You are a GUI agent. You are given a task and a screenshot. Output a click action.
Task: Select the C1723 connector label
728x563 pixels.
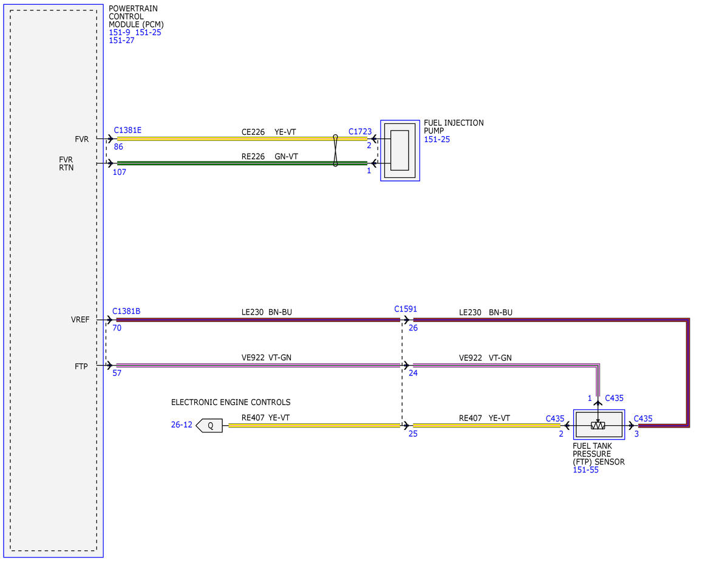[x=360, y=132]
